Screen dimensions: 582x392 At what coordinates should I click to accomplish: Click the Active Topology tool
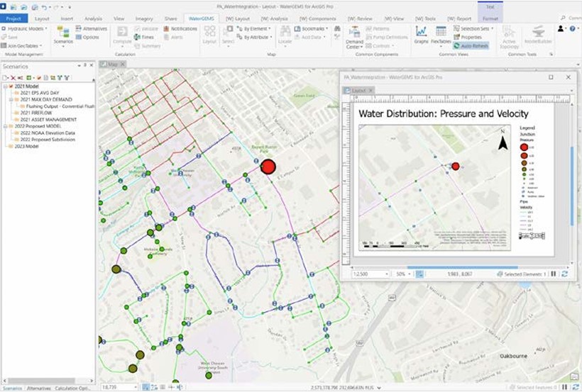pos(509,37)
